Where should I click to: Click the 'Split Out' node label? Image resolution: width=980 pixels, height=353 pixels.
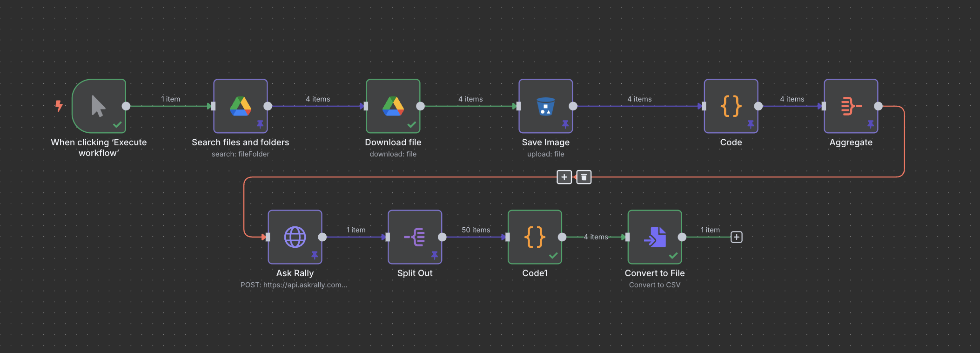pos(415,273)
